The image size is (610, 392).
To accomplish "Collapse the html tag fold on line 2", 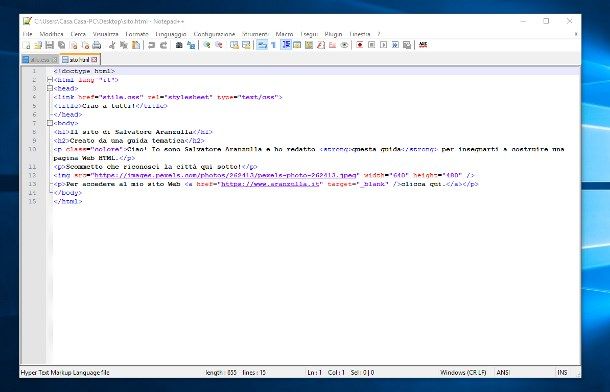I will tap(50, 80).
